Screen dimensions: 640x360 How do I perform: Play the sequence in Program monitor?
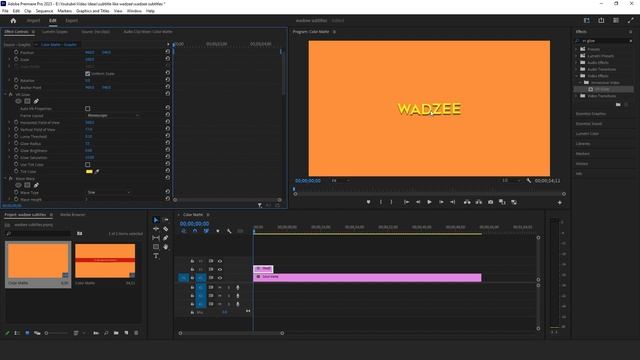429,202
